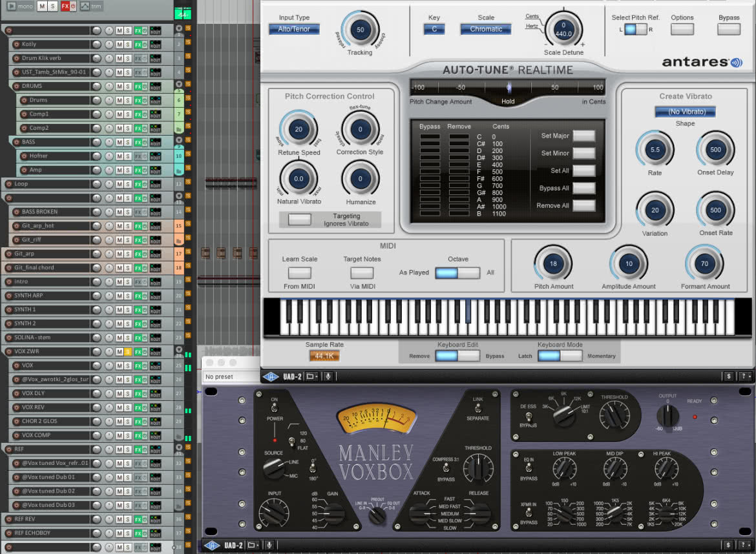Click the red master FX button
This screenshot has height=554, width=756.
(65, 6)
